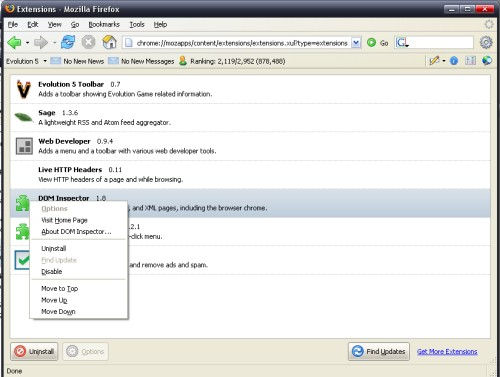500x377 pixels.
Task: Open the Bookmarks menu
Action: coord(104,24)
